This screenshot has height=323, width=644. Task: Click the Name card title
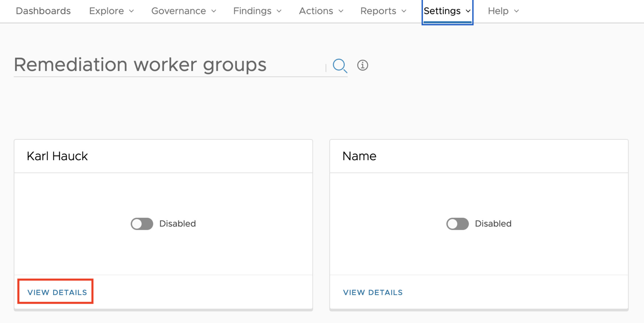tap(359, 156)
